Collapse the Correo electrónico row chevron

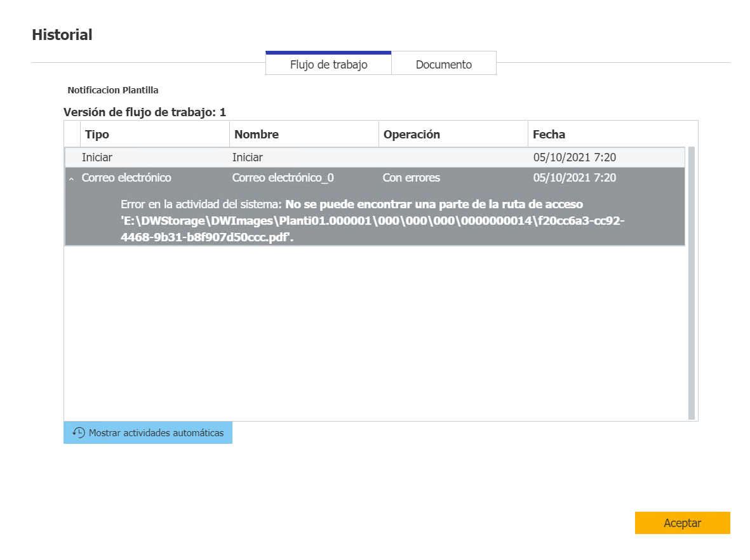pos(71,179)
